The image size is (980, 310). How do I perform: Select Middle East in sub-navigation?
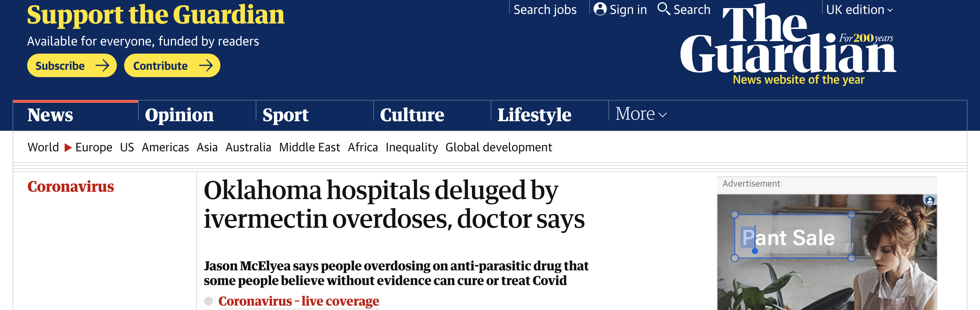(x=309, y=148)
